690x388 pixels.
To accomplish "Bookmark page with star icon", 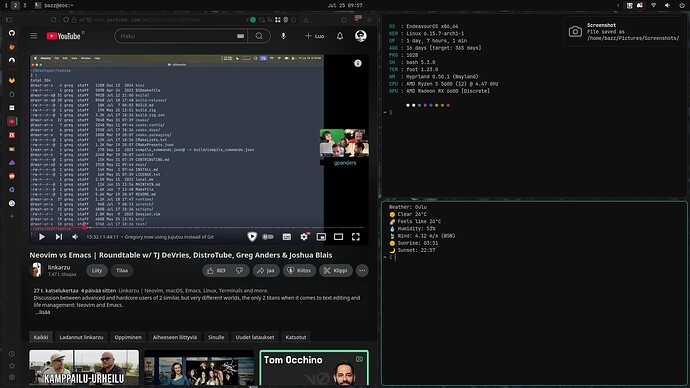I will (x=294, y=20).
